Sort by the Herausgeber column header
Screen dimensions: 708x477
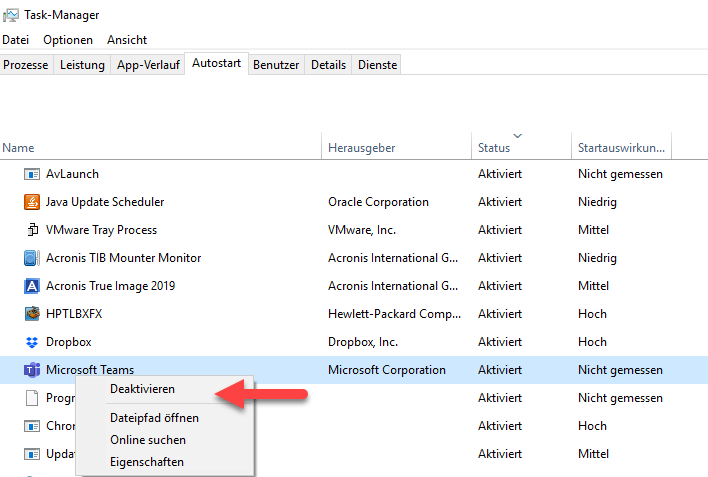pos(361,148)
